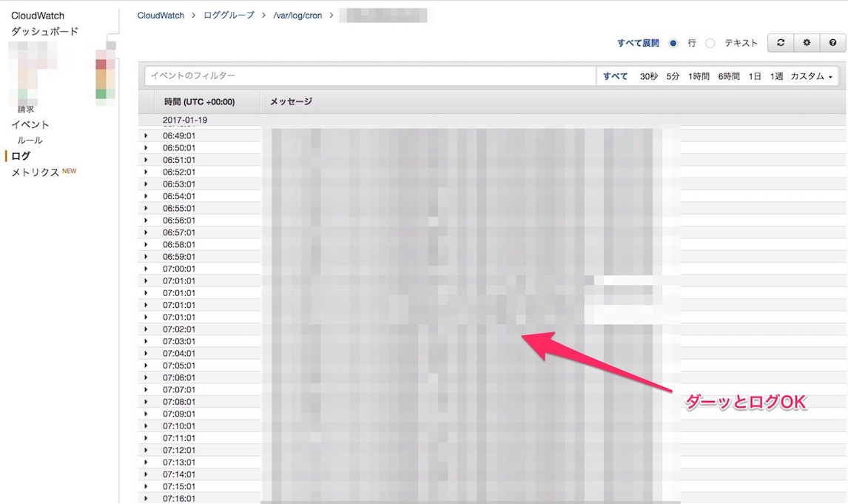The width and height of the screenshot is (848, 504).
Task: Select the 行 radio button
Action: click(x=673, y=43)
